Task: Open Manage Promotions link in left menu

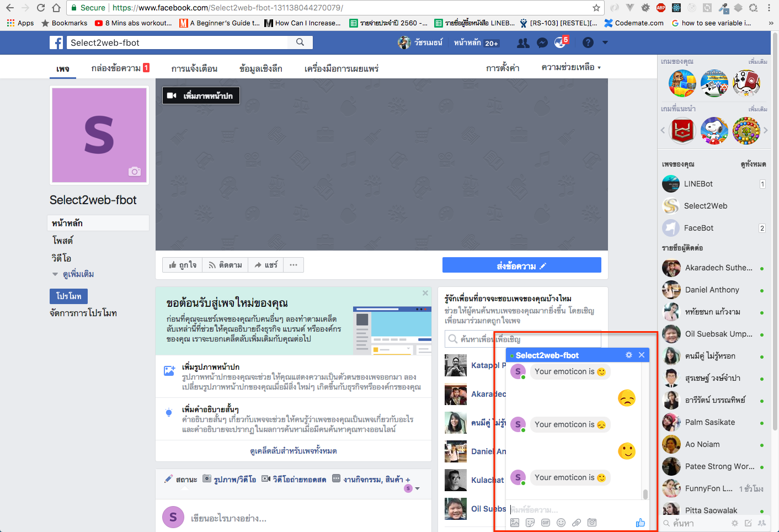Action: [x=83, y=313]
